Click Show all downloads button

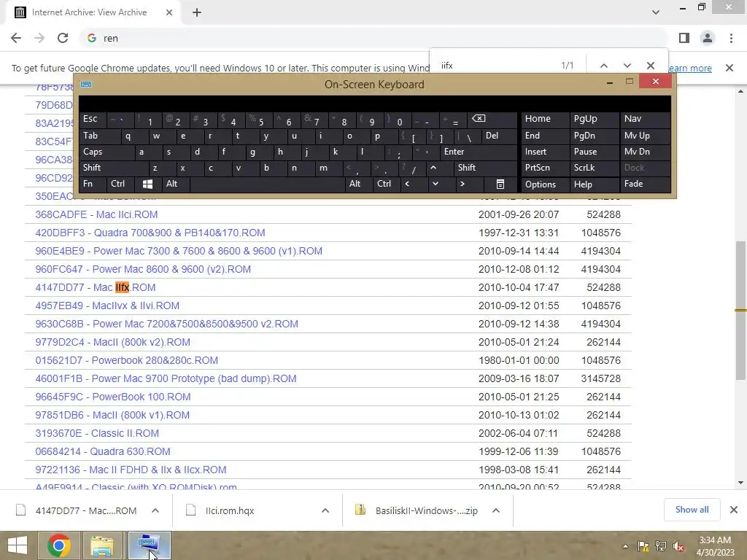(692, 510)
